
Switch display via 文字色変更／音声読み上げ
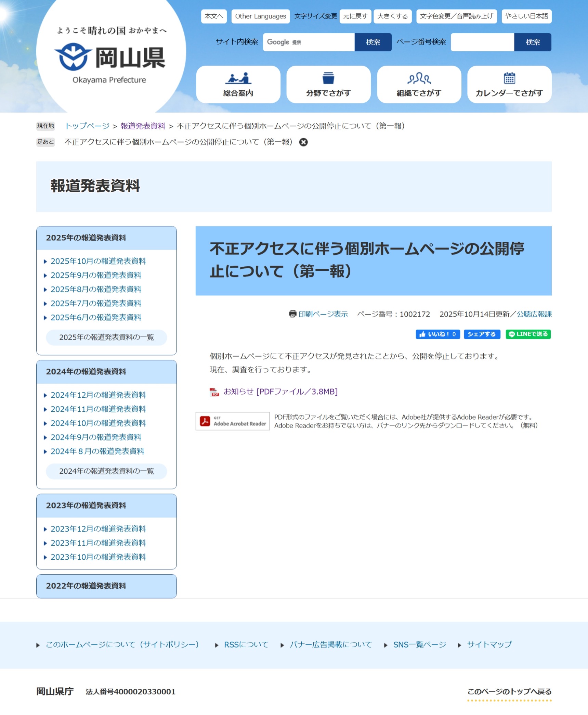click(x=456, y=16)
